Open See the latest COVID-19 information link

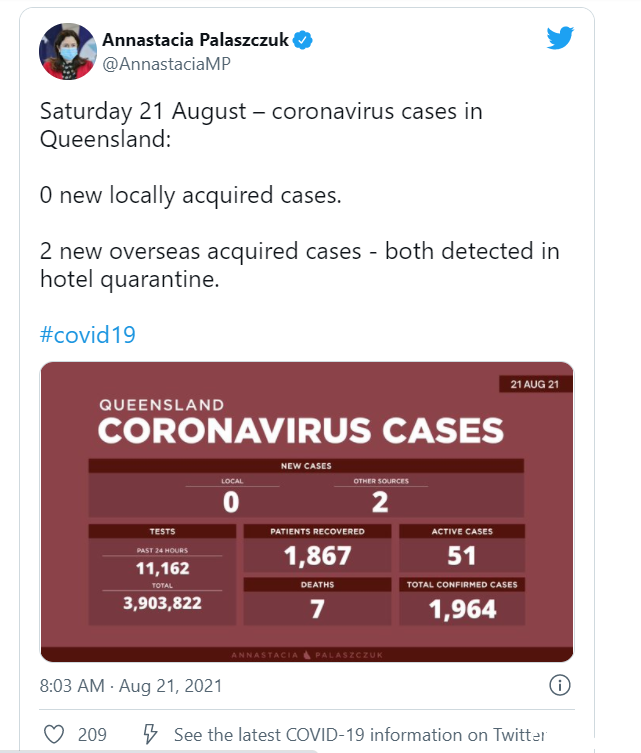click(360, 735)
